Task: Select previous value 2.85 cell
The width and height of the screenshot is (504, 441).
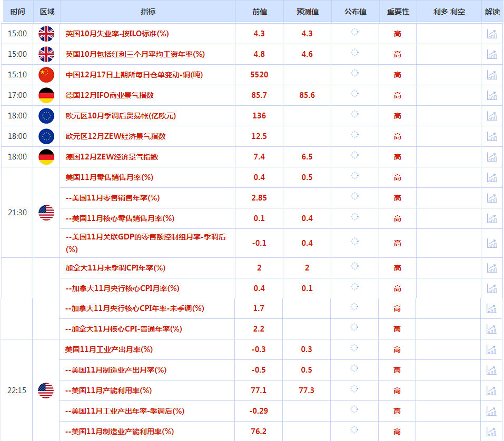Action: click(259, 198)
